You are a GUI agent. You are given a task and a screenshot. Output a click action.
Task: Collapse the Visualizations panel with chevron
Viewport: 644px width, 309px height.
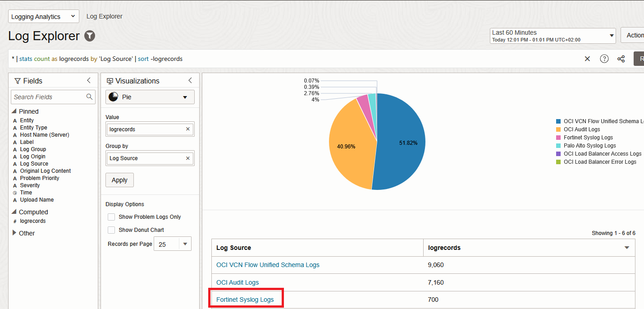tap(190, 80)
